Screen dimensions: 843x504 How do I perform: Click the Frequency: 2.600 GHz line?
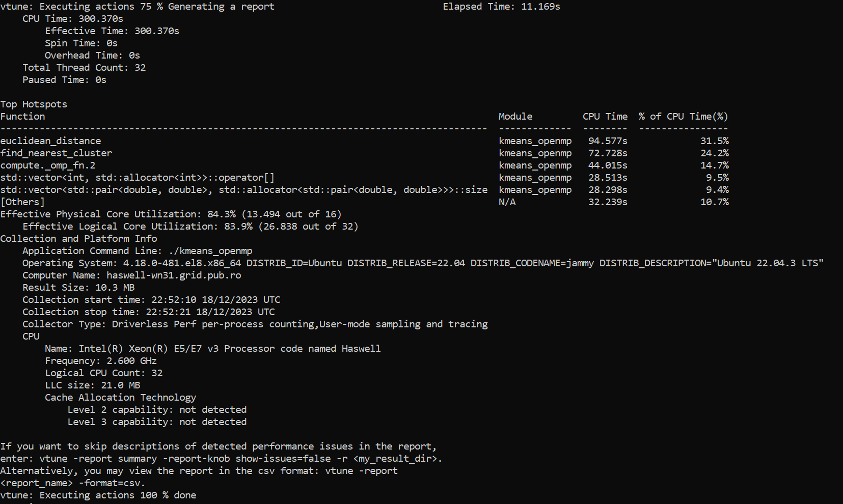tap(101, 361)
